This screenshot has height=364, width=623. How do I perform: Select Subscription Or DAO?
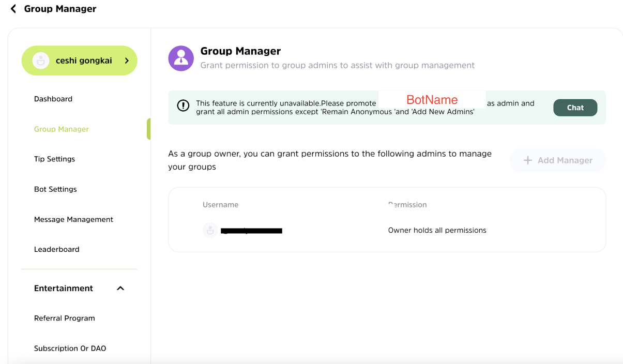pyautogui.click(x=70, y=348)
